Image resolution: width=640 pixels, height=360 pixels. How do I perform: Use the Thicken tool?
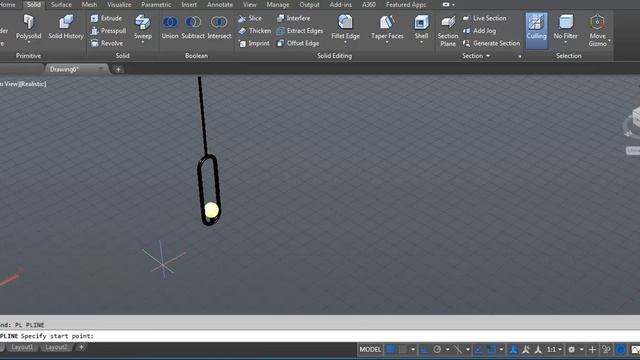point(254,31)
